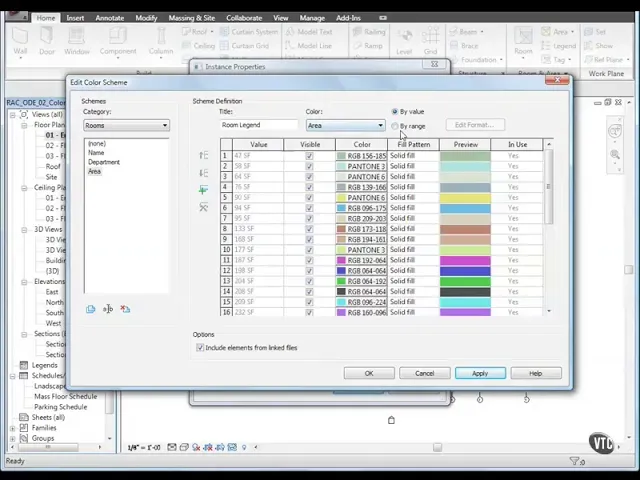Screen dimensions: 640x480
Task: Open the Color dropdown showing Area
Action: tap(345, 126)
